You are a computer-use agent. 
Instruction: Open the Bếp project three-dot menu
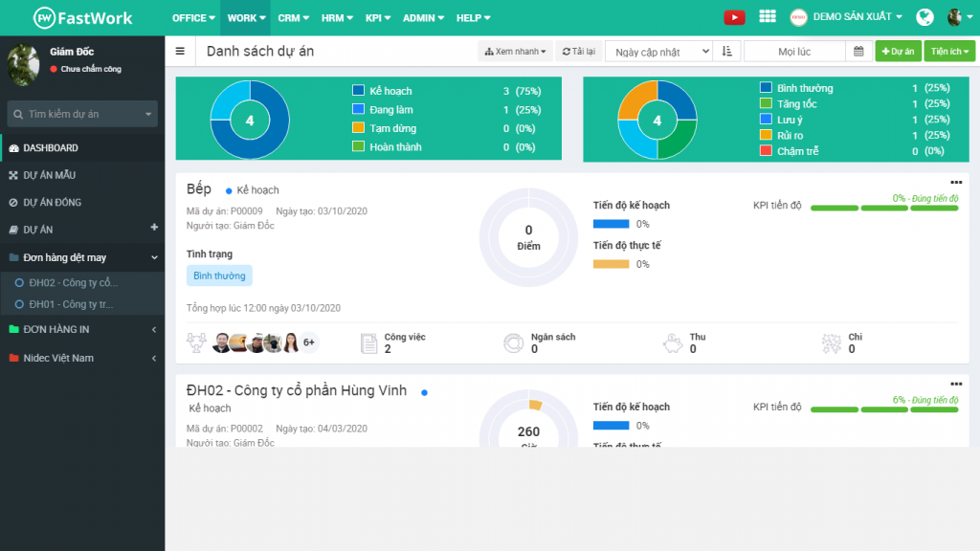[956, 183]
